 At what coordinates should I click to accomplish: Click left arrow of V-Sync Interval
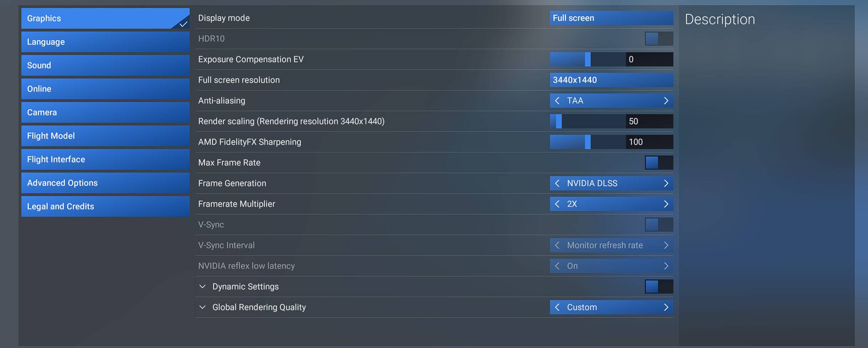pyautogui.click(x=557, y=245)
